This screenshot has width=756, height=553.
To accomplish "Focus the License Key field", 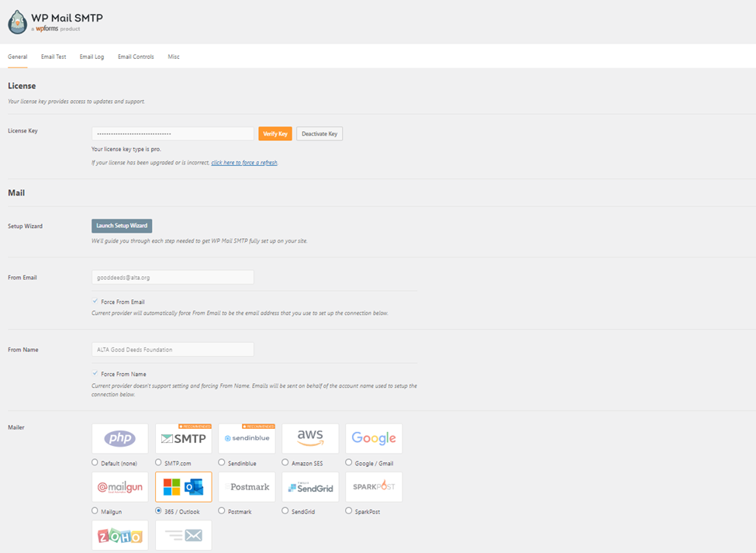I will tap(173, 133).
